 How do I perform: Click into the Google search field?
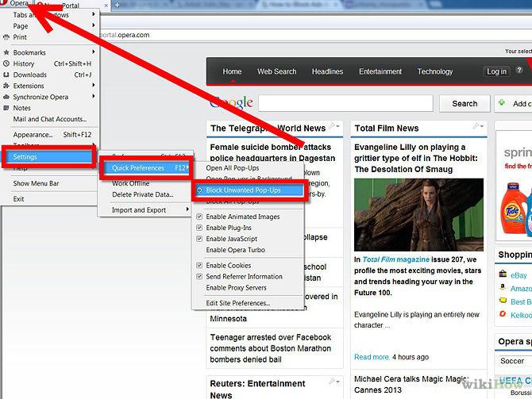point(345,103)
